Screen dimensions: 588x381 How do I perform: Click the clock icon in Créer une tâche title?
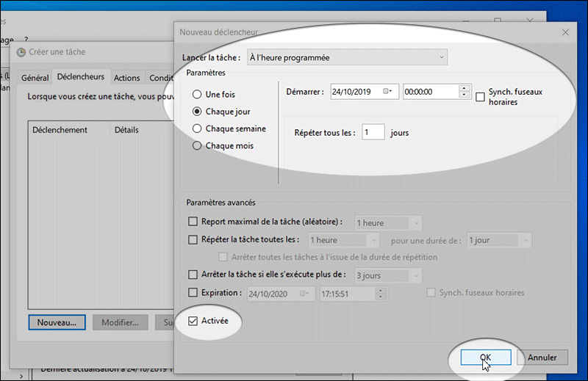[x=22, y=51]
